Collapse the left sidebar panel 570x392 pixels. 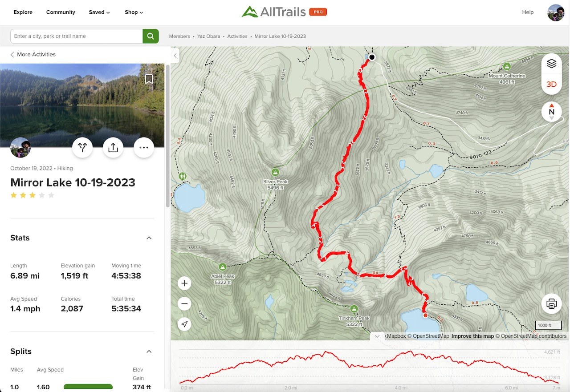click(175, 56)
